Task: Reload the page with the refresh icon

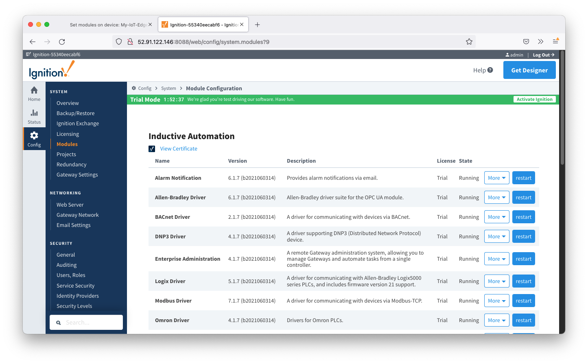Action: 62,41
